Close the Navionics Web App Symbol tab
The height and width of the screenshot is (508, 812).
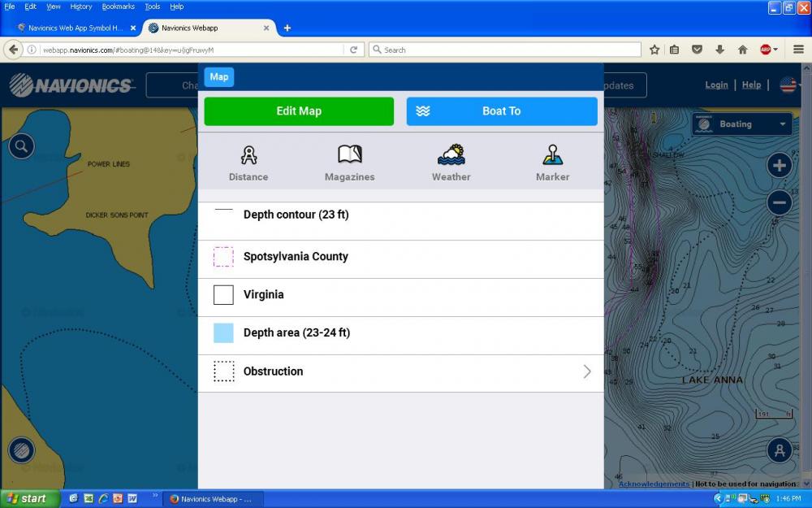[x=133, y=28]
